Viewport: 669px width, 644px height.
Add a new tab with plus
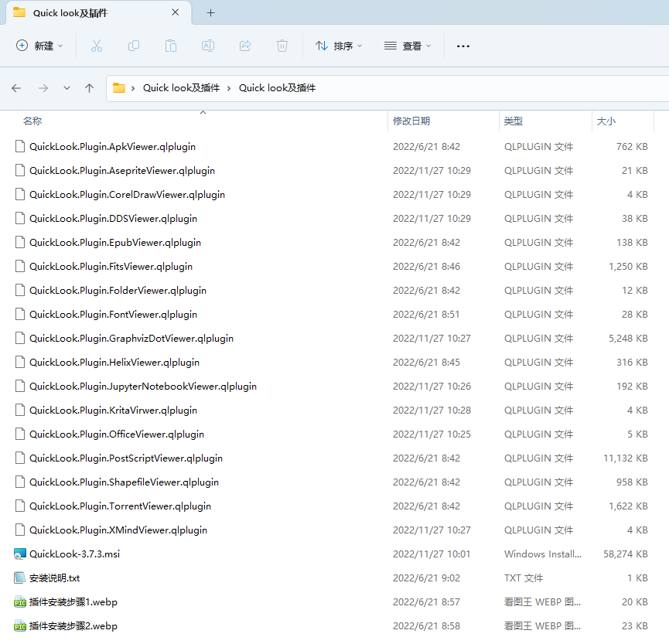[211, 13]
